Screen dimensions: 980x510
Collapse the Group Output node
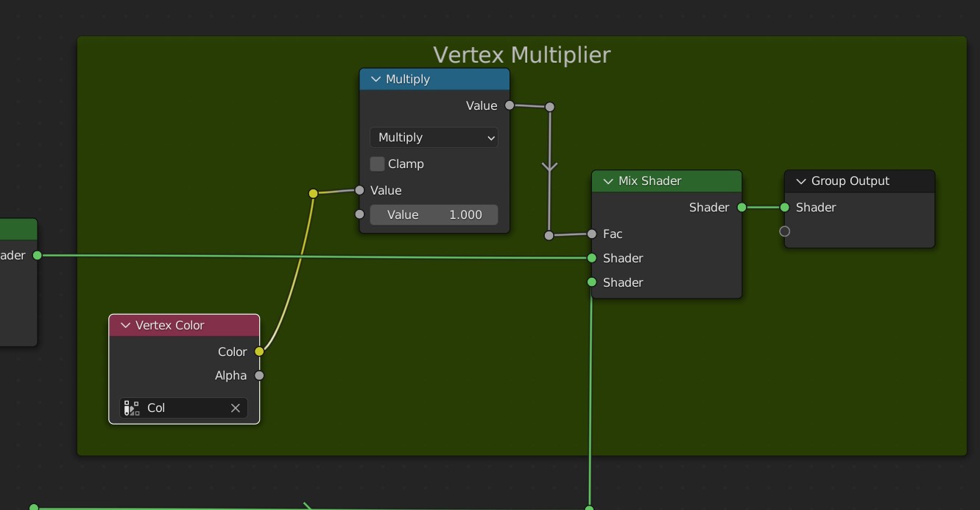click(x=801, y=181)
